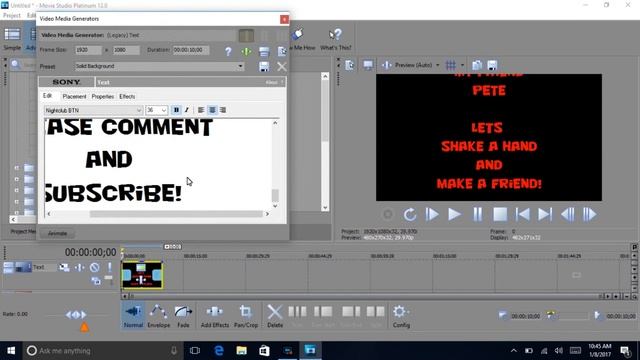Click the Play button
The height and width of the screenshot is (360, 640).
[454, 214]
